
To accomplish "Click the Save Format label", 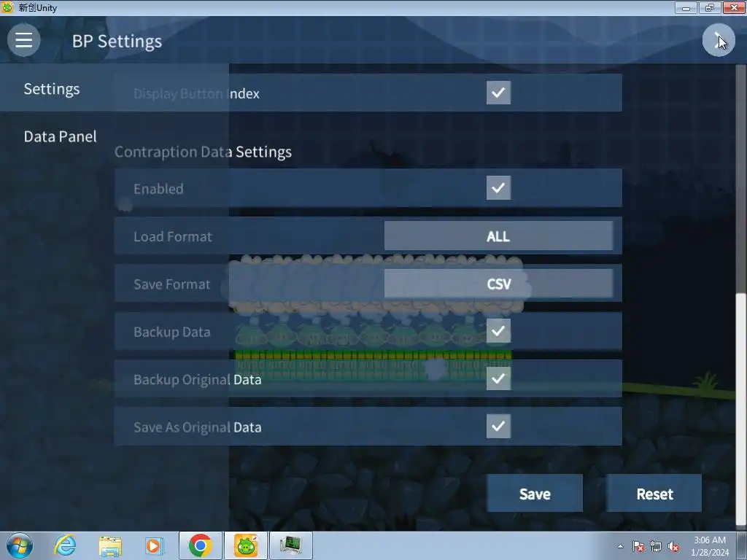I will 171,284.
